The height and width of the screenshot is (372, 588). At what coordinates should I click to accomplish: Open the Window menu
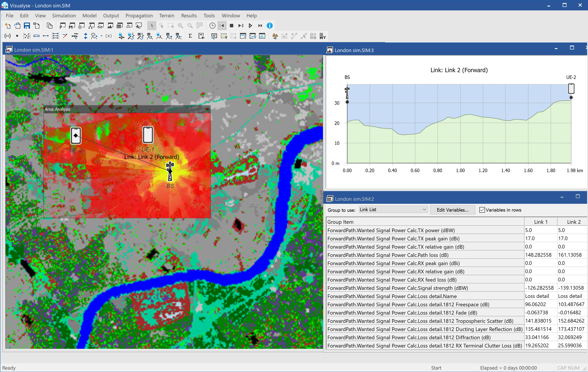click(231, 16)
